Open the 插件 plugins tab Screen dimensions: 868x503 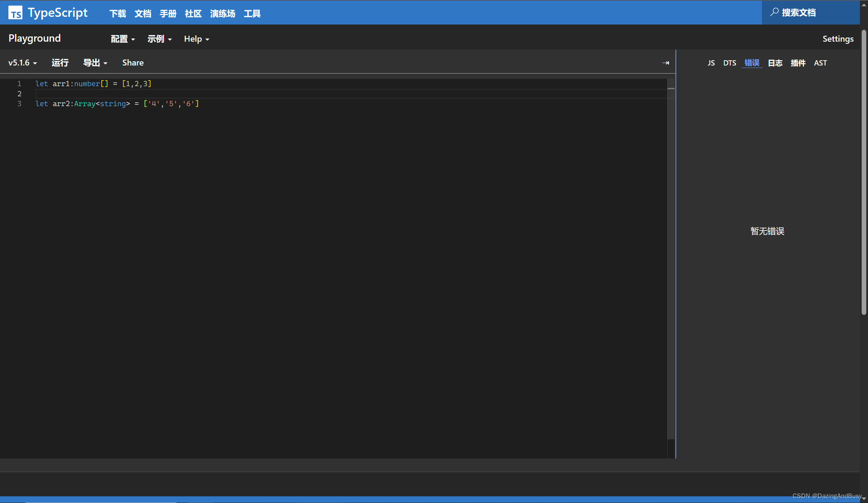798,63
